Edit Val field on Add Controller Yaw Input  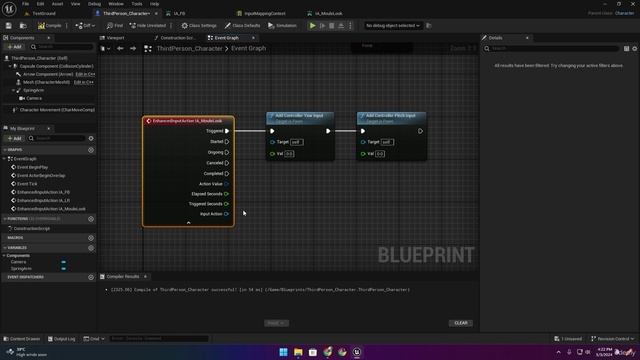(x=289, y=154)
